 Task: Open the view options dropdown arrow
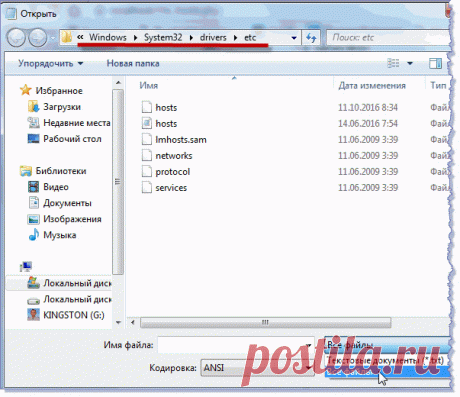pyautogui.click(x=410, y=63)
